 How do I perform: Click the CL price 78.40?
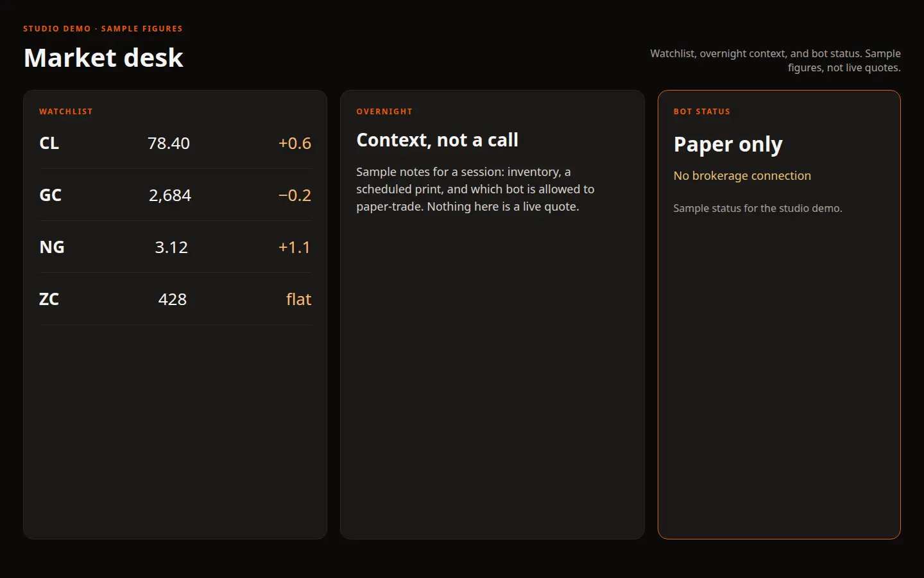(169, 143)
